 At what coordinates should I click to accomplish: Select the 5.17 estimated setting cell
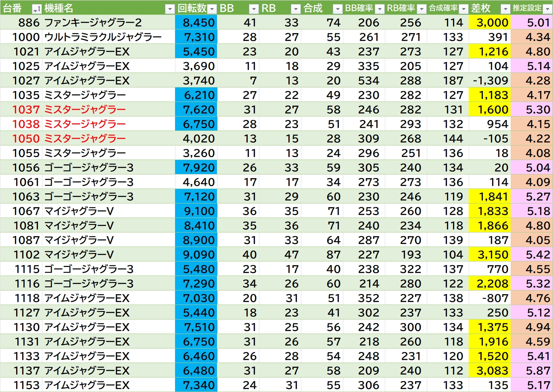tap(531, 385)
